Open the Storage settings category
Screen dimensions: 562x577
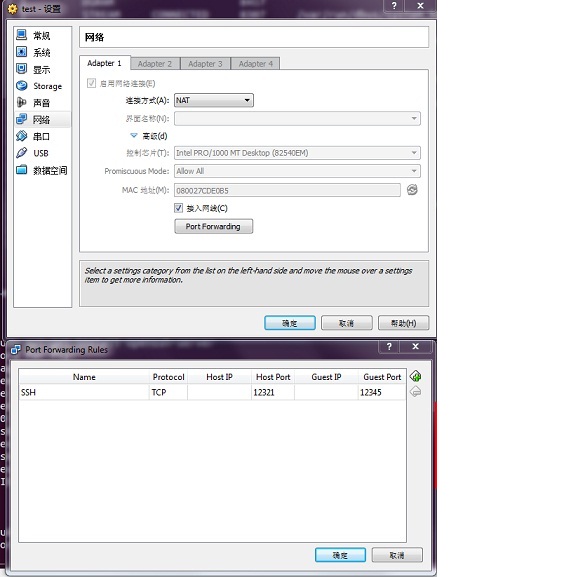tap(39, 86)
